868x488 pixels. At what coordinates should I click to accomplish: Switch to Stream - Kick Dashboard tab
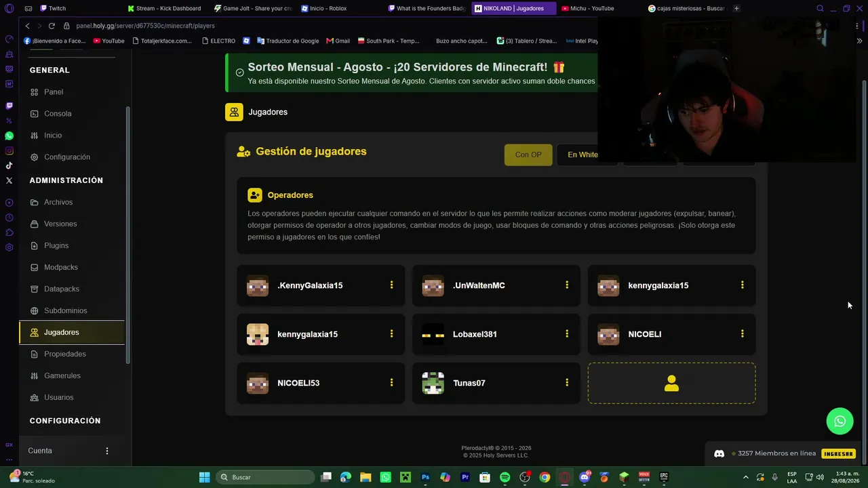(x=165, y=8)
